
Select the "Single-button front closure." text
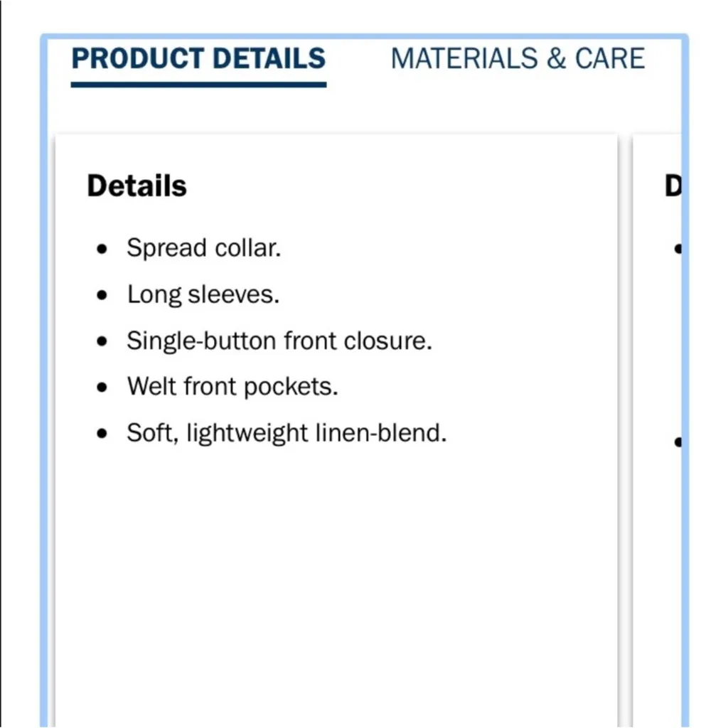pyautogui.click(x=279, y=341)
